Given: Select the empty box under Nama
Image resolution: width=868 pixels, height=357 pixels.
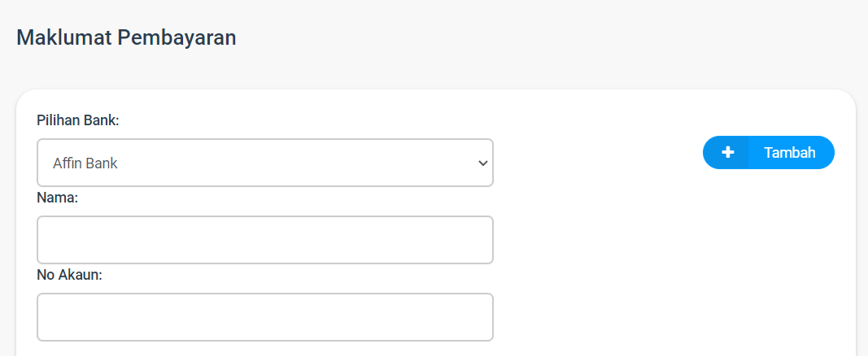Looking at the screenshot, I should (x=265, y=240).
